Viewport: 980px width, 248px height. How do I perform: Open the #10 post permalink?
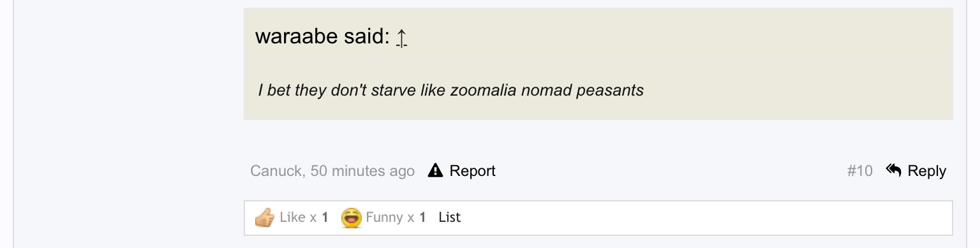[x=859, y=171]
